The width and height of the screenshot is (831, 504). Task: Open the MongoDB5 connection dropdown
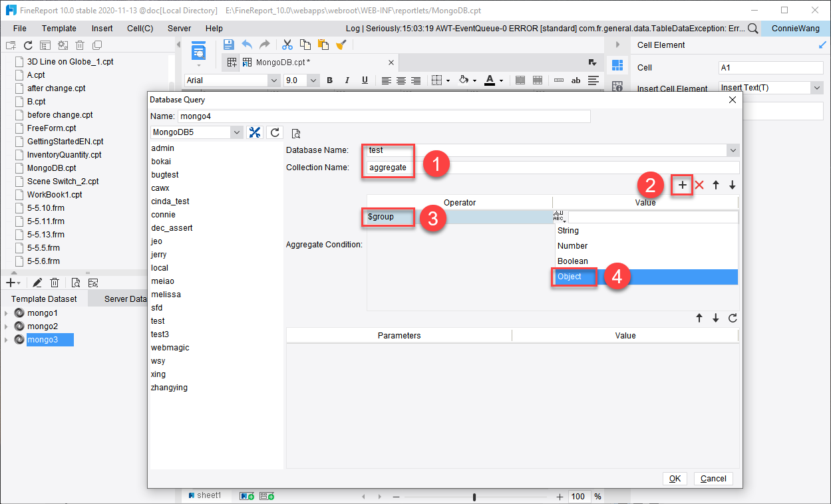(x=237, y=132)
